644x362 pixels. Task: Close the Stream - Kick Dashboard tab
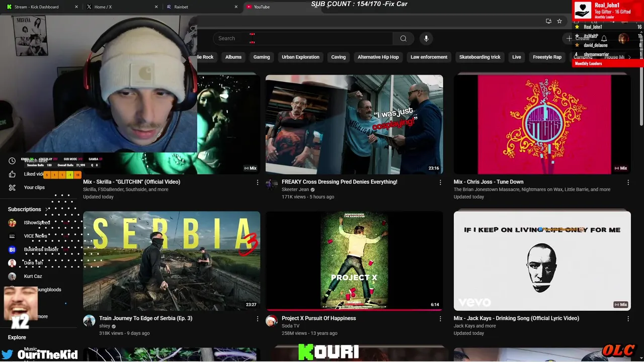76,7
